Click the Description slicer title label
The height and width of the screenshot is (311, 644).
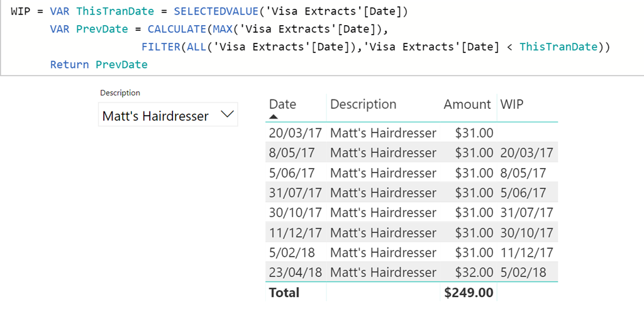coord(120,93)
